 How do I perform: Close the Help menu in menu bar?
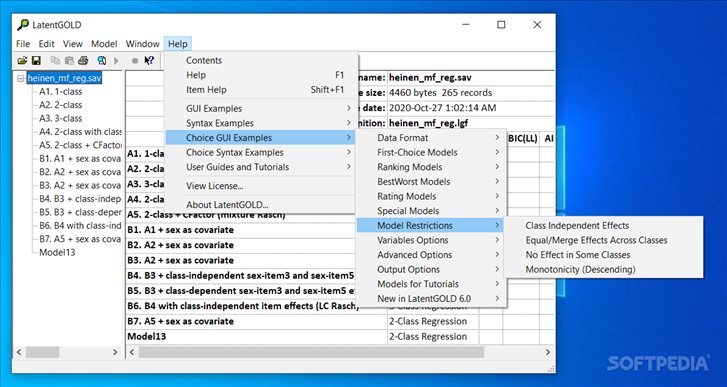point(178,44)
